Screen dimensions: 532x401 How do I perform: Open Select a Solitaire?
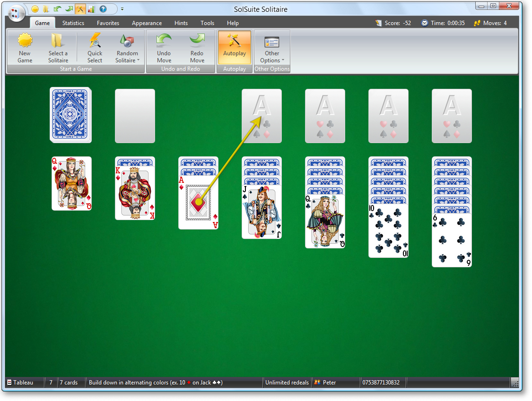pos(58,48)
